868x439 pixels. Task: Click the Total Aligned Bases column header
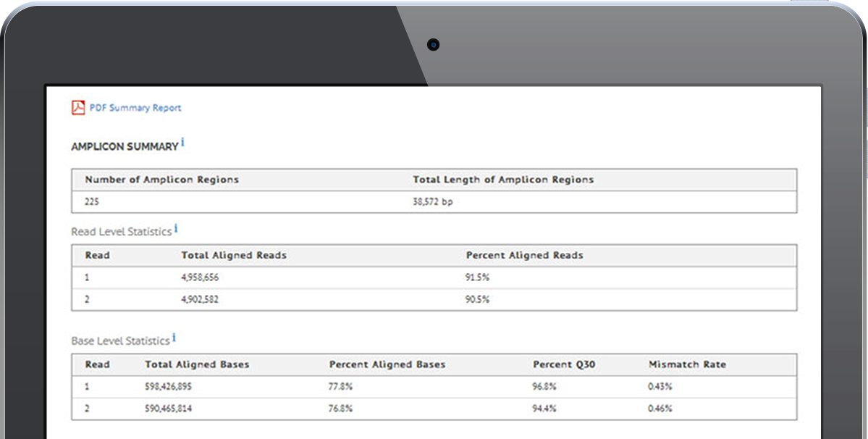pos(197,364)
